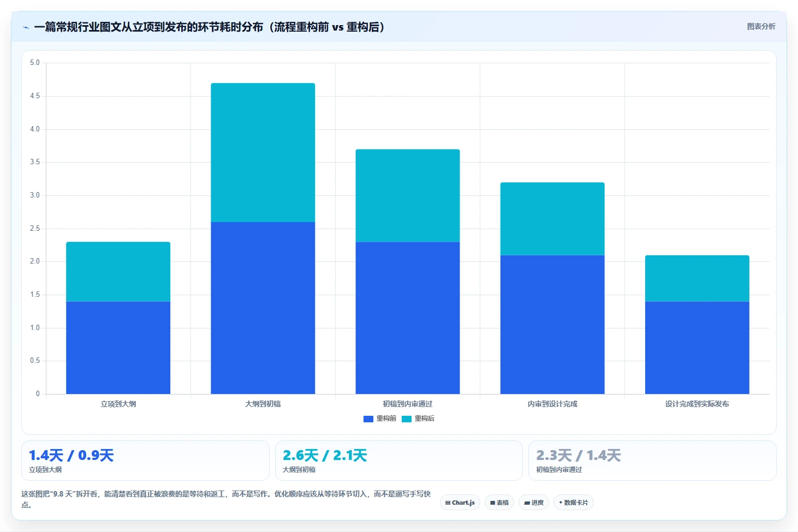Click the x-axis label 设计完成到实际发布

click(697, 404)
